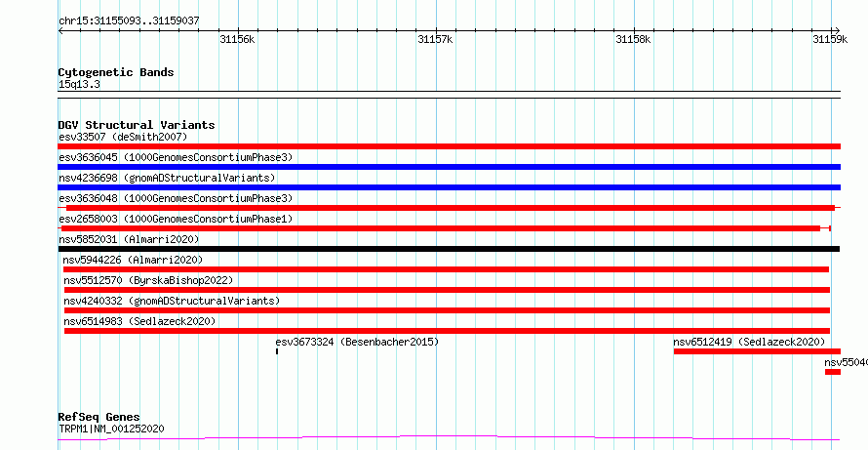Click the right arrowhead of the ruler
This screenshot has height=450, width=868.
coord(837,30)
